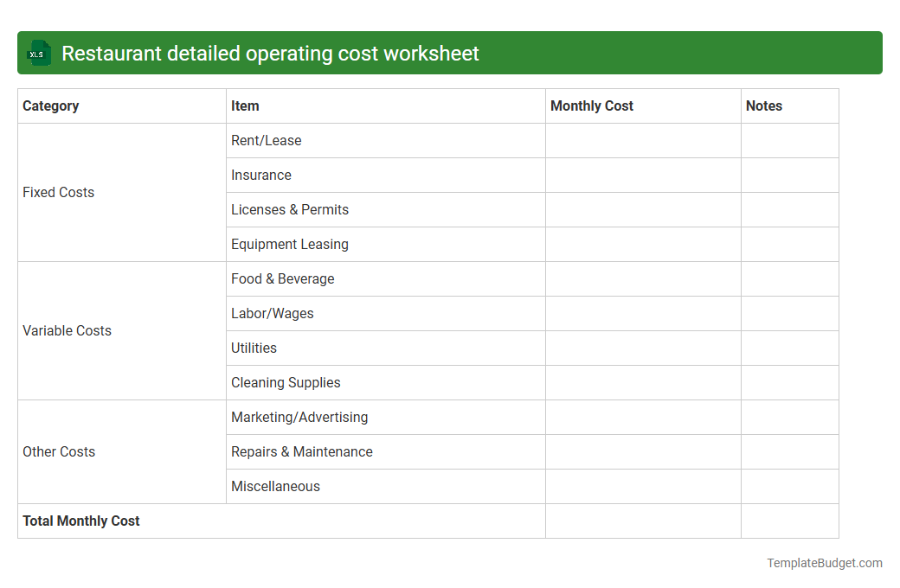Select the Utilities row

254,348
